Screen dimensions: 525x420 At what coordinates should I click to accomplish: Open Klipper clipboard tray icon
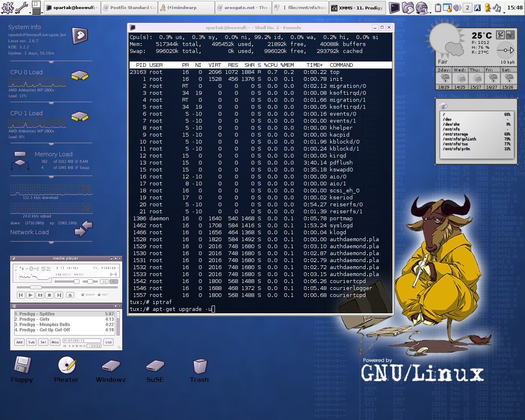438,7
